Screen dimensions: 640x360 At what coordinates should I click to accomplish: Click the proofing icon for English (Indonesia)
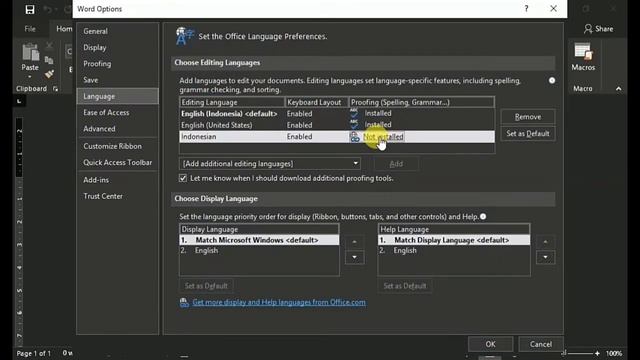354,113
